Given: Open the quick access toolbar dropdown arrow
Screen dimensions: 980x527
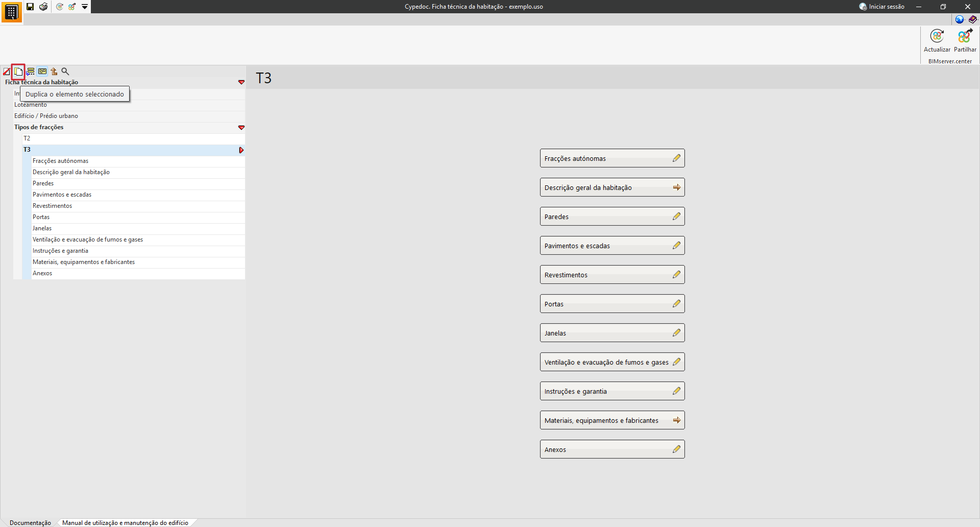Looking at the screenshot, I should click(x=85, y=7).
